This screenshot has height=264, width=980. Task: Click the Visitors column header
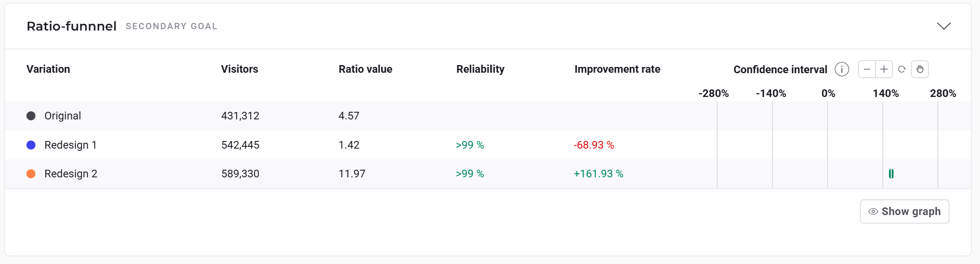click(x=239, y=69)
